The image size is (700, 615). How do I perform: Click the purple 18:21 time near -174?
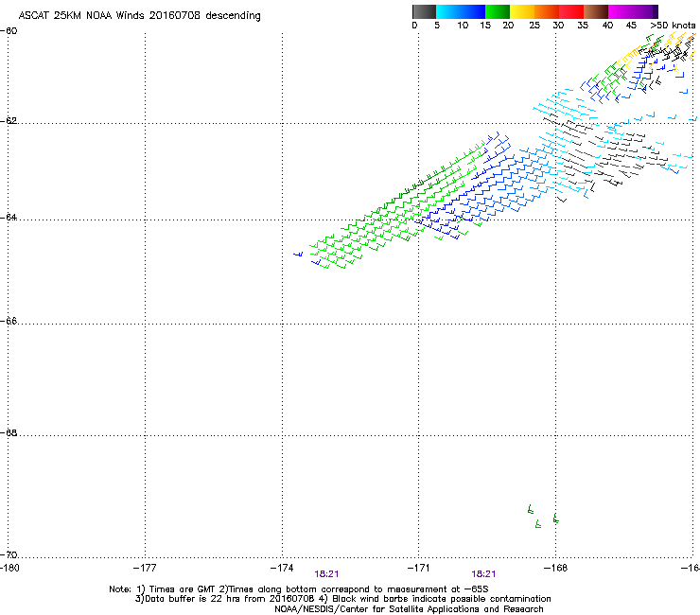[326, 574]
